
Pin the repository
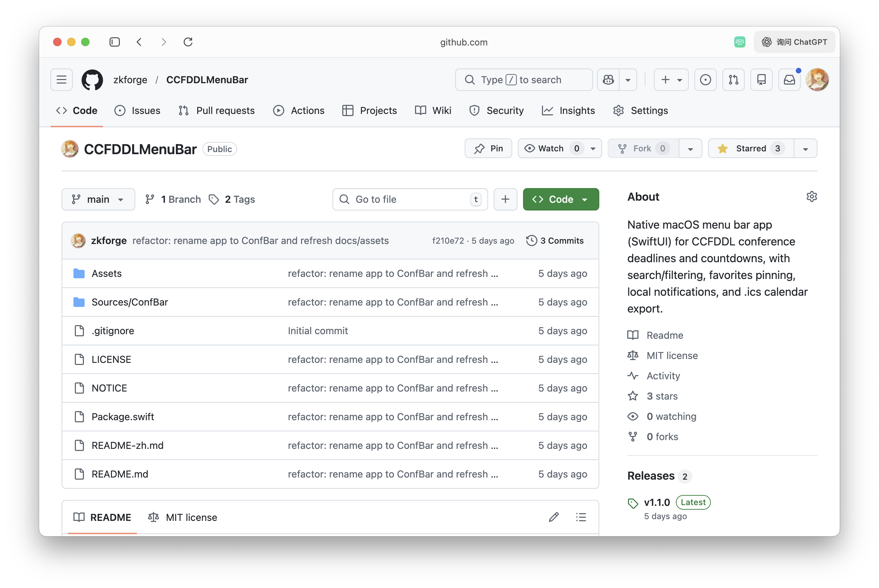click(x=488, y=148)
